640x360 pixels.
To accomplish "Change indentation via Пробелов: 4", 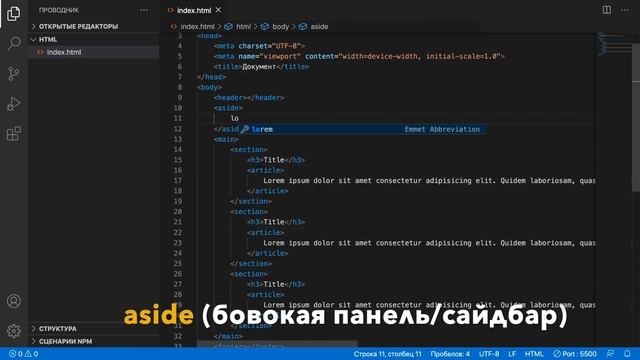I will [x=450, y=354].
